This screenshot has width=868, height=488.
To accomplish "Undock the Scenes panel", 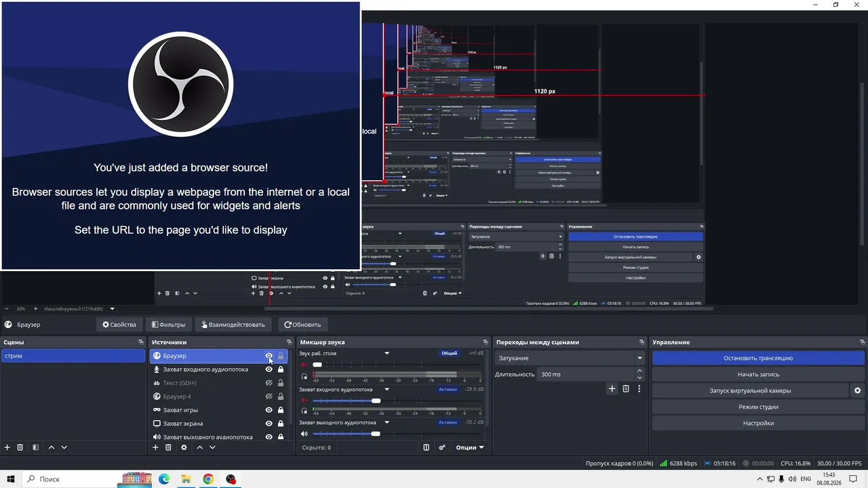I will click(141, 342).
